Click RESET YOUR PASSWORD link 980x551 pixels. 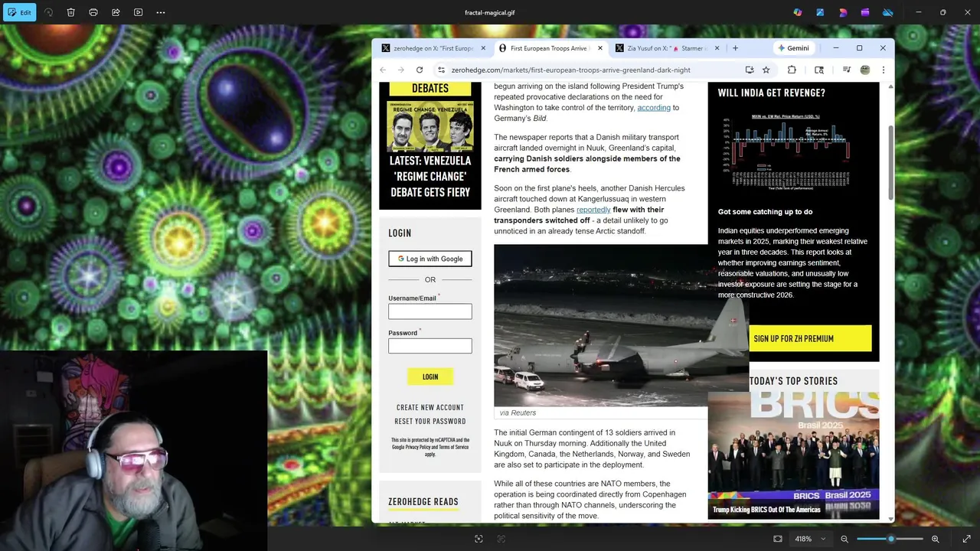tap(430, 421)
